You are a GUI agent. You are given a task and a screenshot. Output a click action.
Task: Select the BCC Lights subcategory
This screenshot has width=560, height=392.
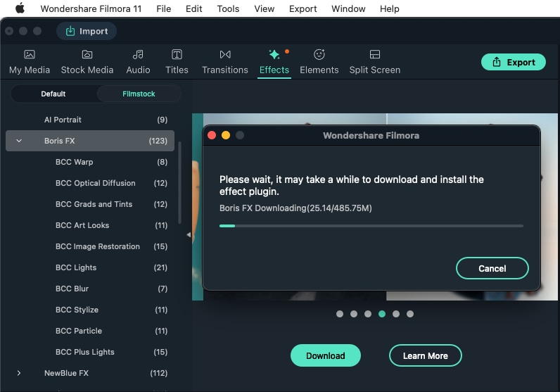tap(90, 267)
